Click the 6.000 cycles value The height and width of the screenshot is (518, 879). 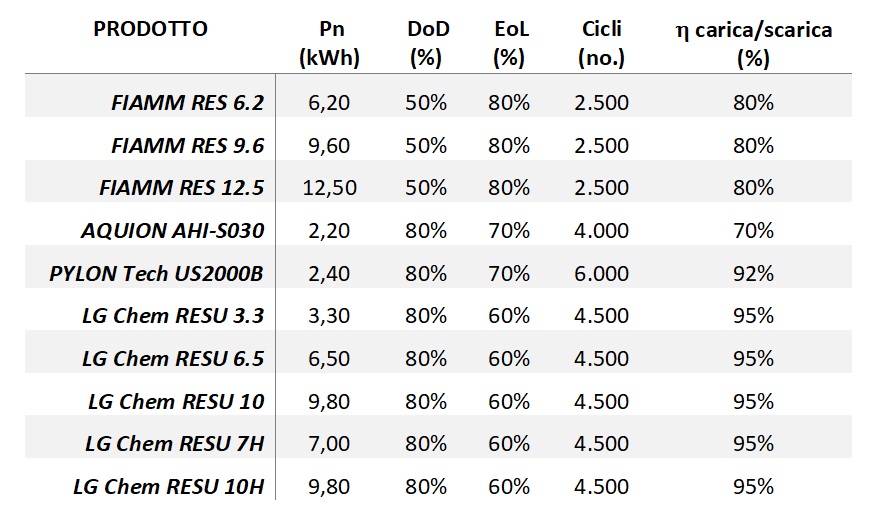point(601,274)
